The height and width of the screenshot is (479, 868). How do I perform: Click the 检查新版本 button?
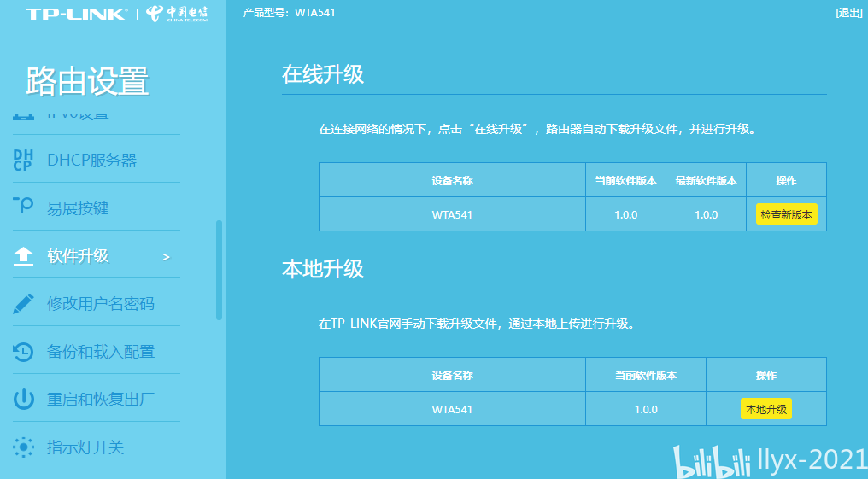click(x=786, y=214)
